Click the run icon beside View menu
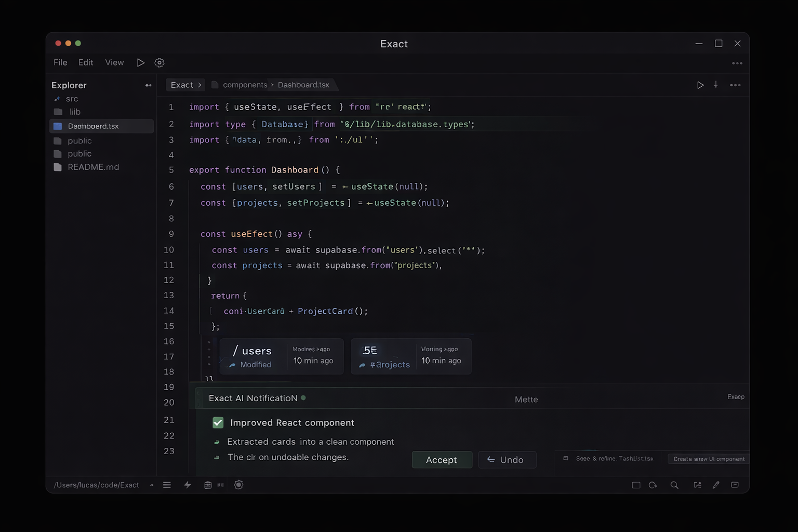This screenshot has width=798, height=532. pos(140,63)
